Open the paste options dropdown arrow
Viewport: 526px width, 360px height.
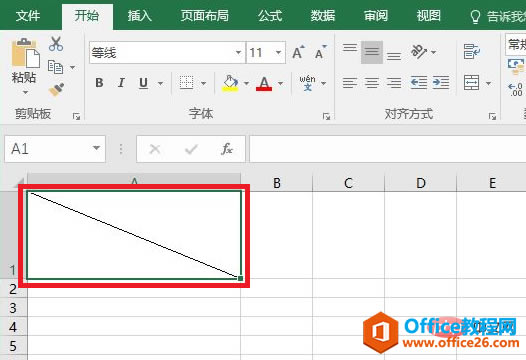pyautogui.click(x=25, y=92)
